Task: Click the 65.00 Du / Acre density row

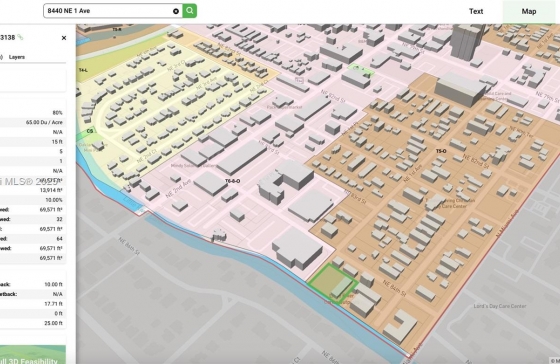Action: pyautogui.click(x=33, y=122)
